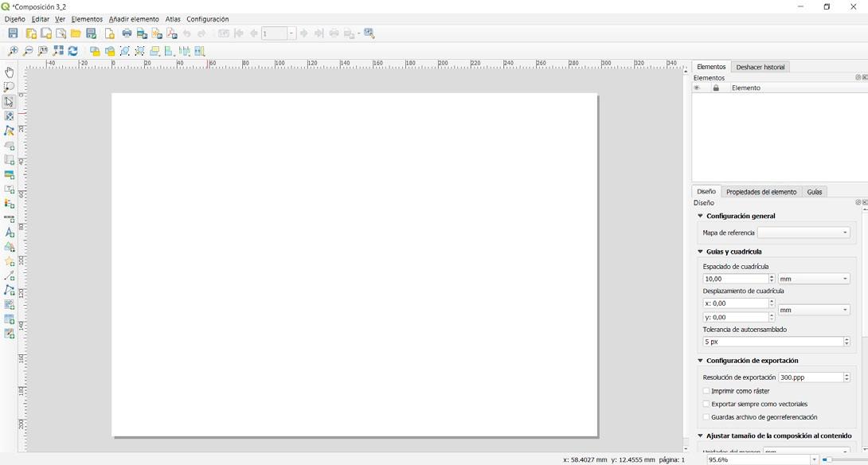The image size is (868, 465).
Task: Collapse the Configuración de exportación section
Action: [x=700, y=361]
